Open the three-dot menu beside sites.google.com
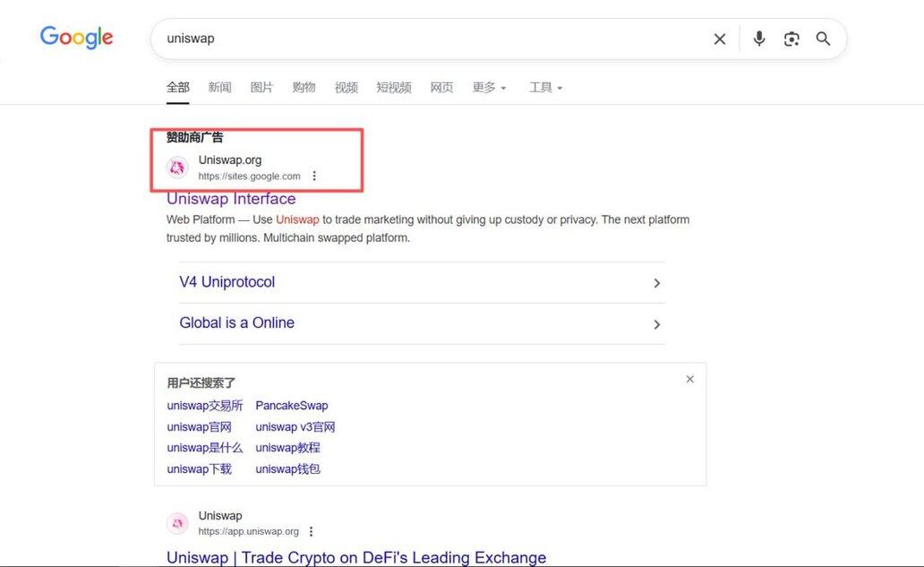 pyautogui.click(x=314, y=176)
